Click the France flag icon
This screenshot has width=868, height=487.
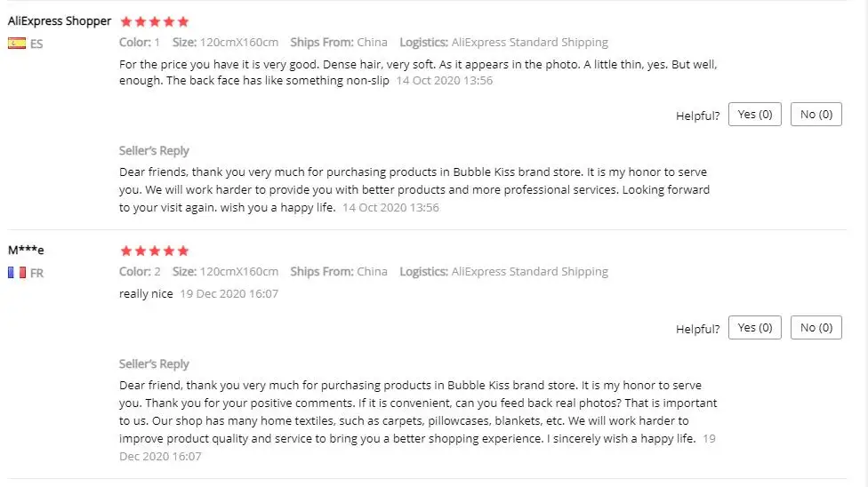(x=16, y=273)
